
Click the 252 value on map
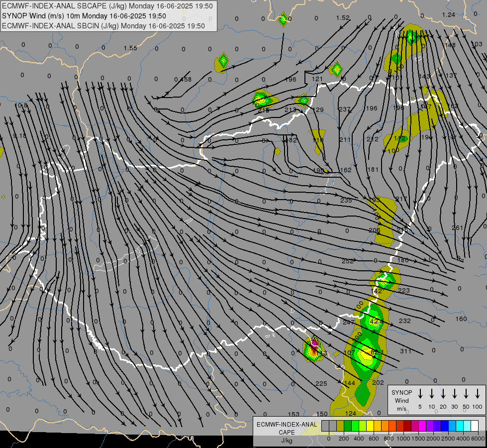(348, 261)
